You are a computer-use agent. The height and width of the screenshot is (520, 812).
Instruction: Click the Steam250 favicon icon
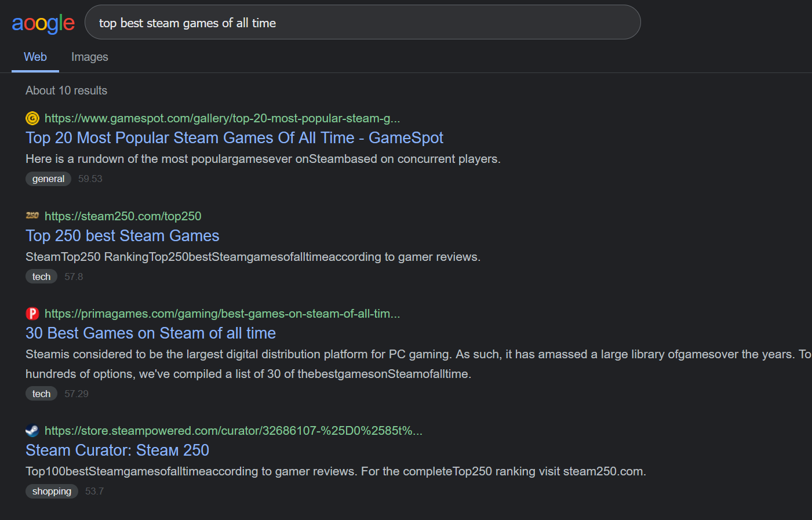point(32,216)
